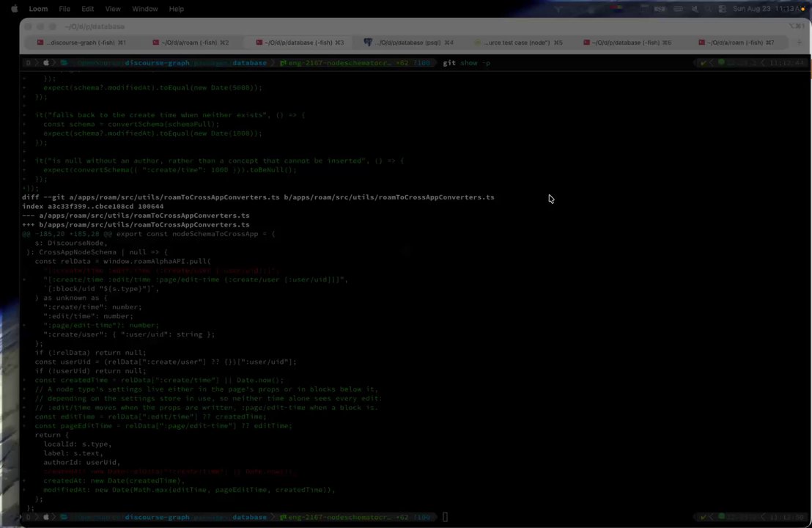Click the createdAt: new Date(createdTime), line
812x528 pixels.
[x=114, y=481]
